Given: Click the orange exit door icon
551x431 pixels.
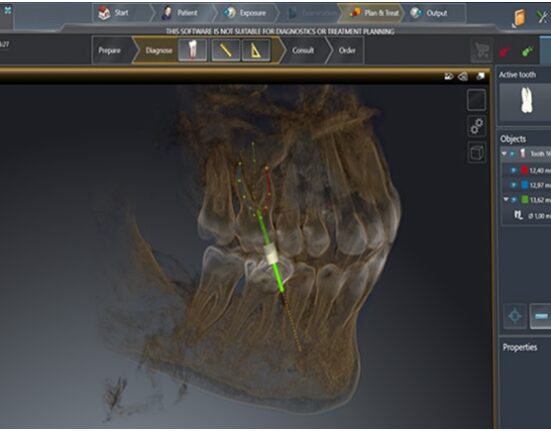Looking at the screenshot, I should click(519, 18).
